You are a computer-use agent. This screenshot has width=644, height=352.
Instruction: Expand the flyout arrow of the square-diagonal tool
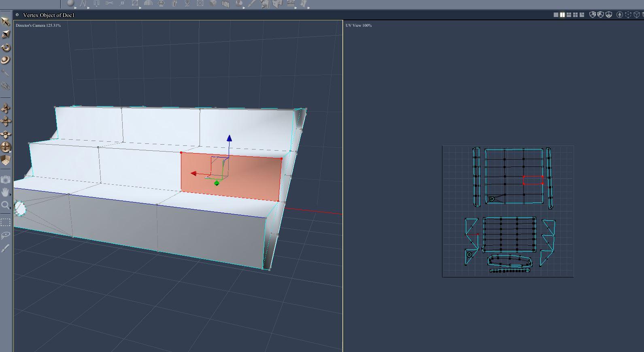coord(140,8)
